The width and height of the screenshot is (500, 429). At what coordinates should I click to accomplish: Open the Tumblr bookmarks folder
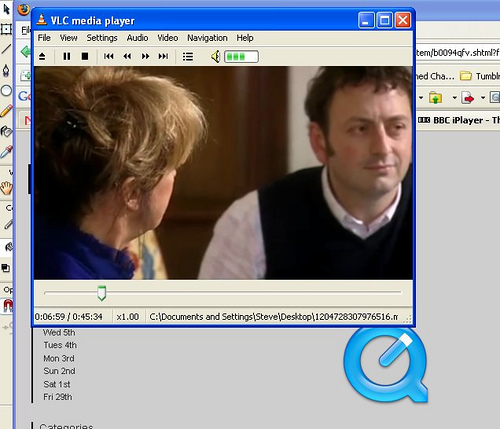tap(479, 76)
